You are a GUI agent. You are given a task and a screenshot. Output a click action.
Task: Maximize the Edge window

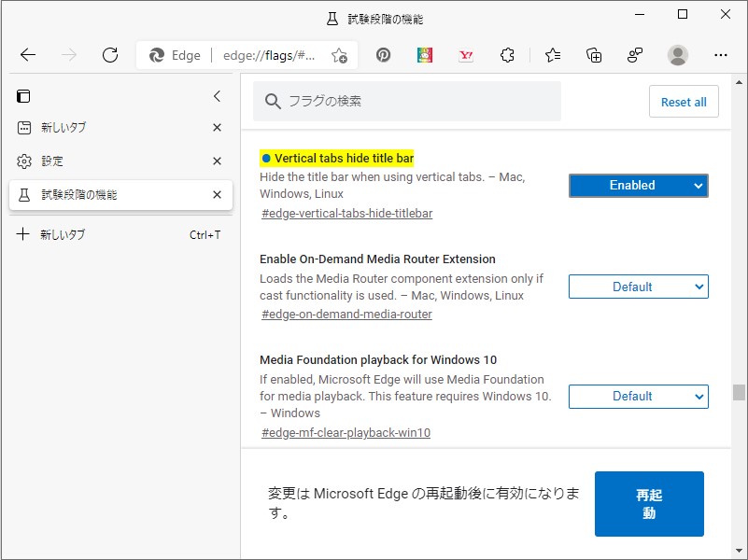pyautogui.click(x=683, y=14)
